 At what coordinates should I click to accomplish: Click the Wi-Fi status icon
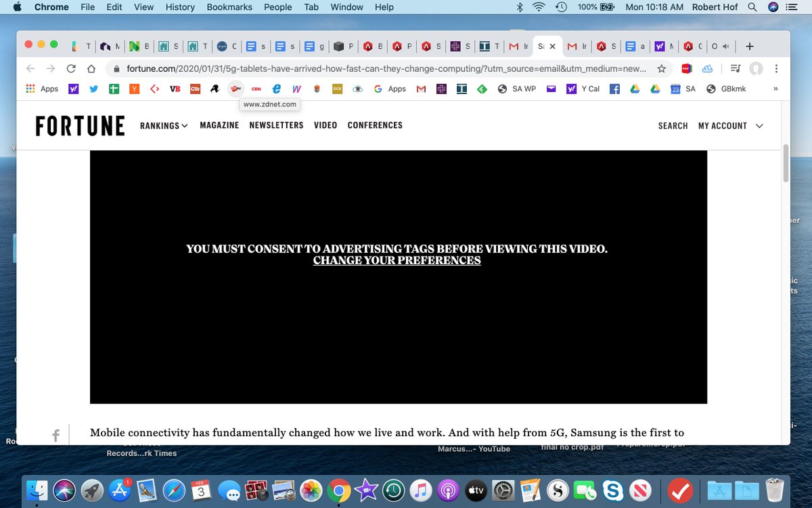[x=539, y=7]
